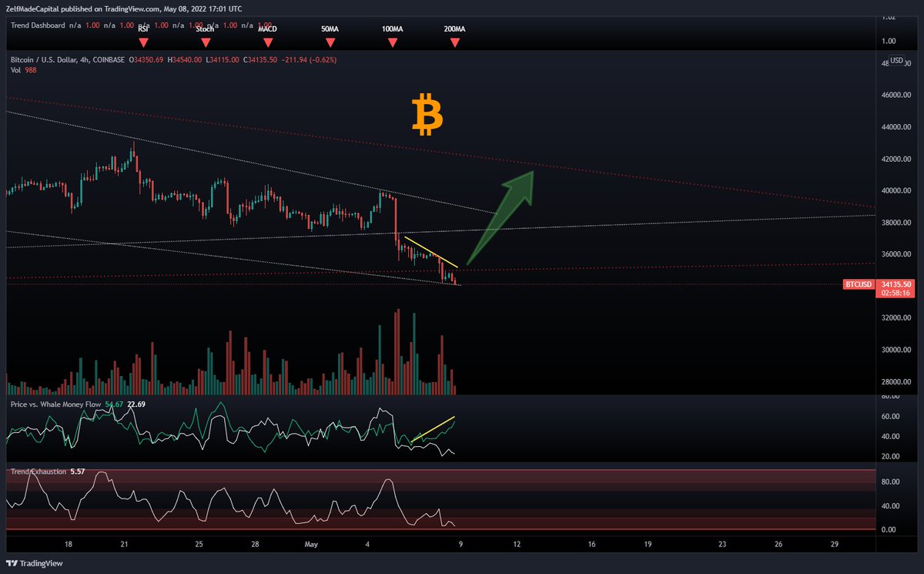Image resolution: width=924 pixels, height=574 pixels.
Task: Click the red triangle under MACD
Action: [268, 43]
